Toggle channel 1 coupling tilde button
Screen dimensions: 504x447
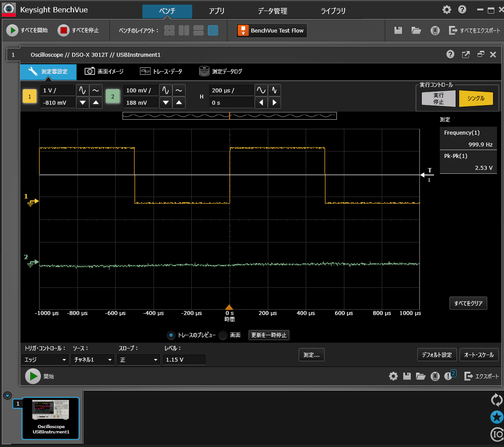click(96, 90)
